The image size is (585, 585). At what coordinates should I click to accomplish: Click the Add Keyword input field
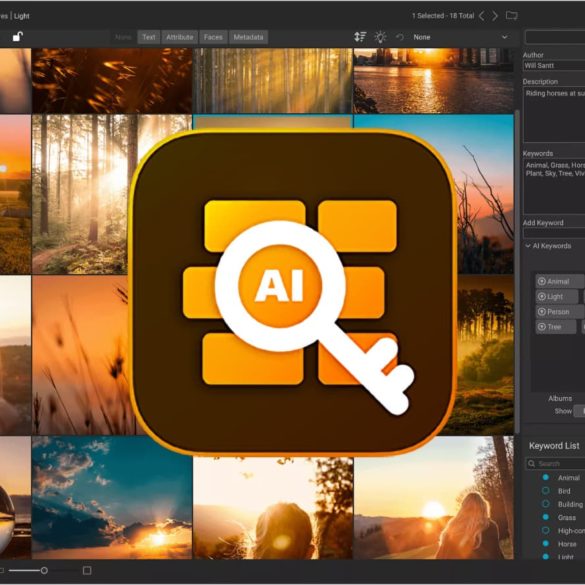click(554, 233)
